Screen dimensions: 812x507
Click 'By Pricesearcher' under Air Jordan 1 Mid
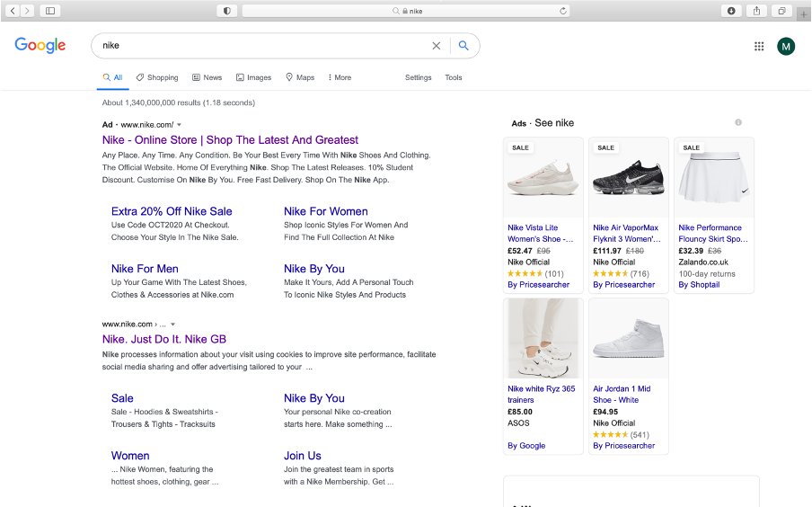623,446
